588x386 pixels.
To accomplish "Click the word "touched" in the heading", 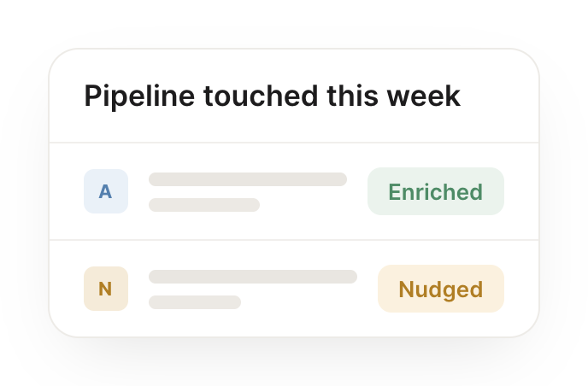I will (x=261, y=96).
